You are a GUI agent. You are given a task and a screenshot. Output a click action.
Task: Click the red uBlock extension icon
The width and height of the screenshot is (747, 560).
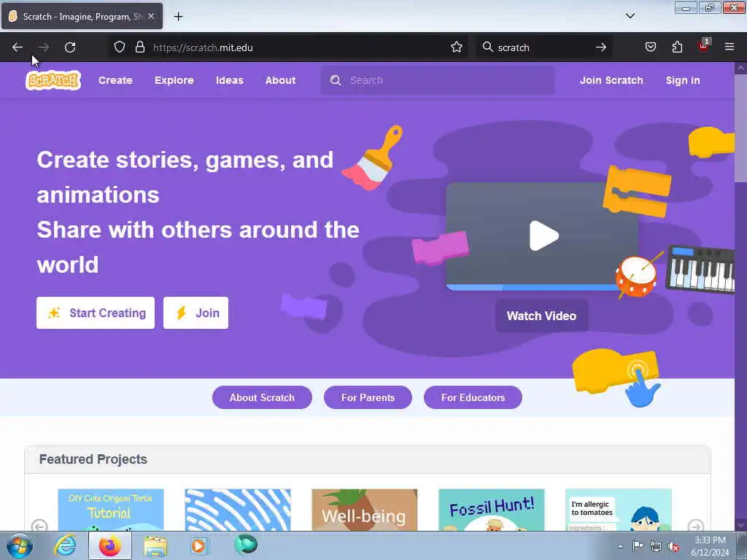pos(703,46)
